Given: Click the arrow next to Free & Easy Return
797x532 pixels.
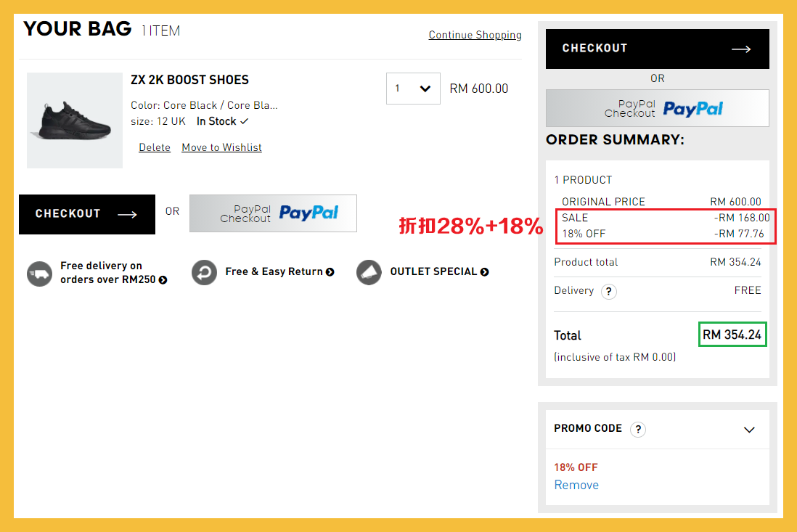Looking at the screenshot, I should click(330, 272).
